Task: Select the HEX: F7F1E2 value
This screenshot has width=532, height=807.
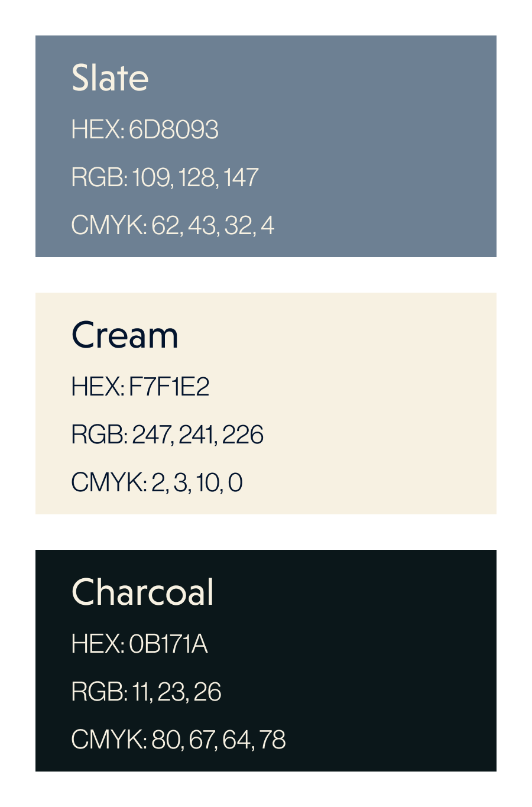Action: (140, 387)
